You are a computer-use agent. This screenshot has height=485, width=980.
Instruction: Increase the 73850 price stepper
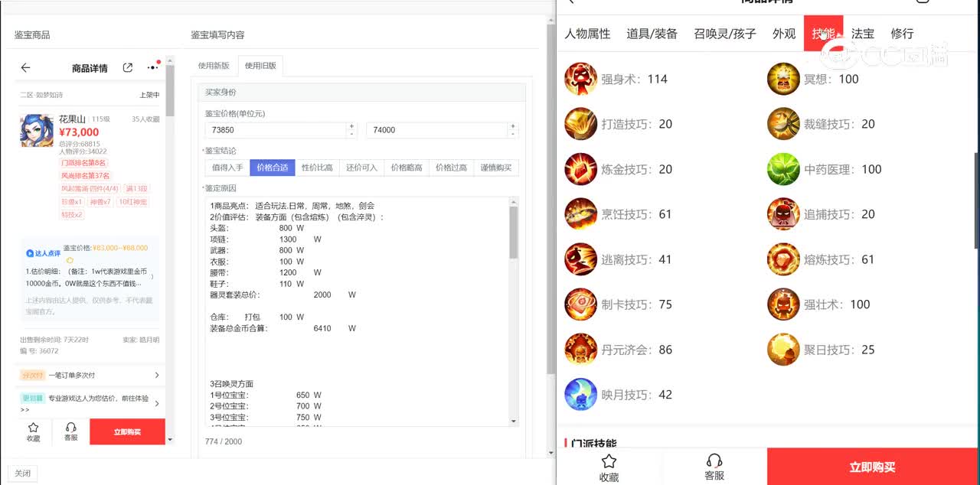(x=352, y=126)
